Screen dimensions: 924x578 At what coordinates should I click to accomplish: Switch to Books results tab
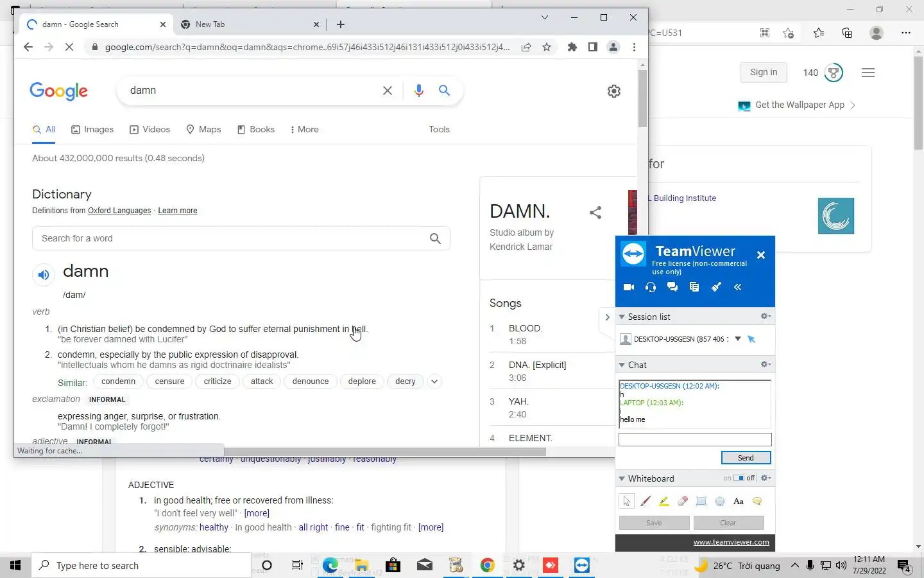pos(256,129)
